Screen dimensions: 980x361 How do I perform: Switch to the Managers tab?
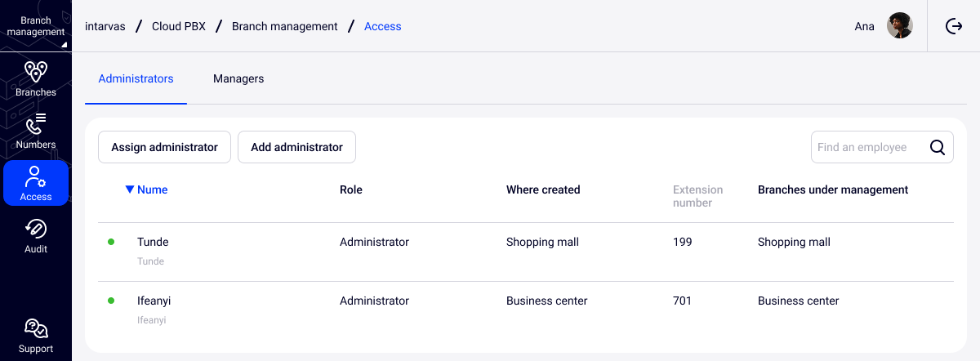pos(238,79)
